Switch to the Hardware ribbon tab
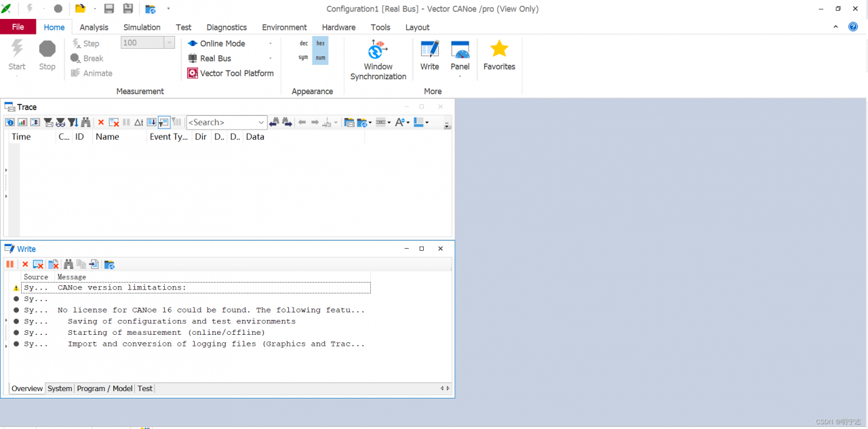This screenshot has width=868, height=429. pos(338,27)
